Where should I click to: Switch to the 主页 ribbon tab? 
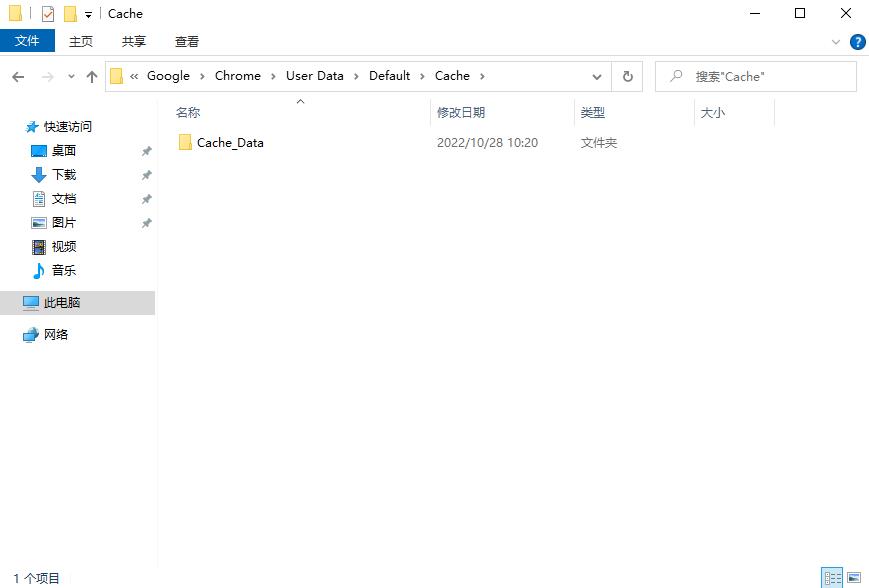(81, 42)
